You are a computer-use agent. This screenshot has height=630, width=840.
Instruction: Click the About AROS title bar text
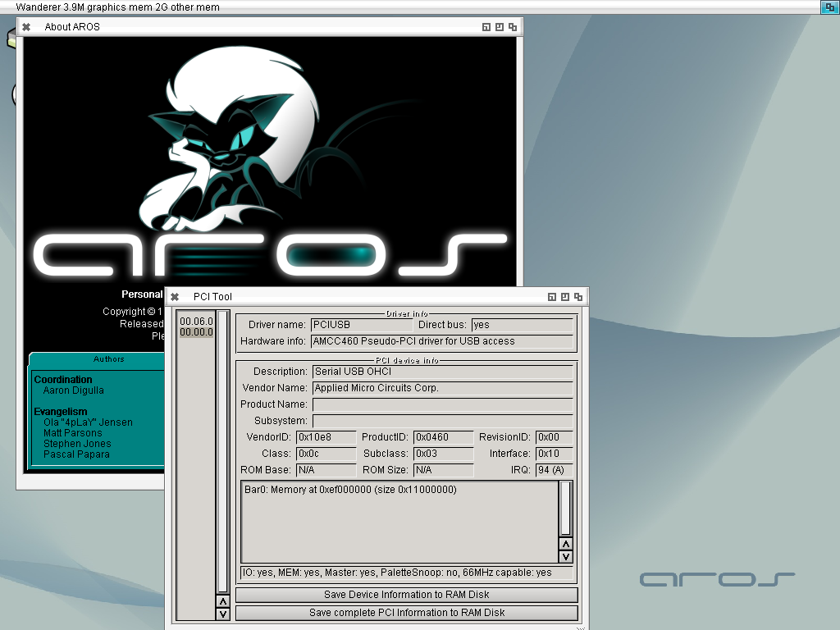[72, 27]
